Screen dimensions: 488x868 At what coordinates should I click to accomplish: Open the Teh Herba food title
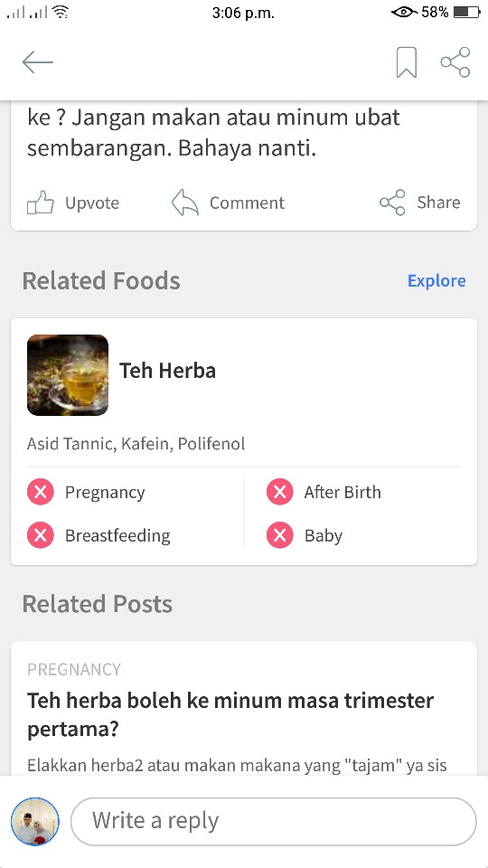coord(168,371)
